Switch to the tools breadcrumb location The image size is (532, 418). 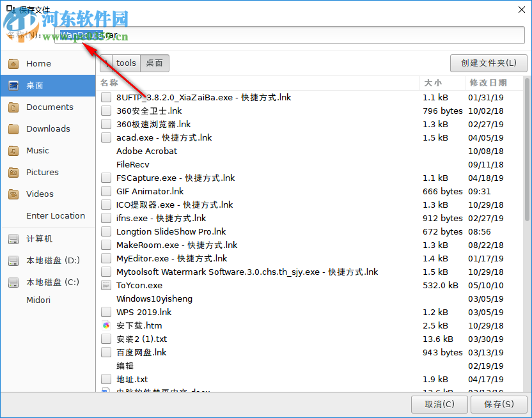click(x=125, y=63)
